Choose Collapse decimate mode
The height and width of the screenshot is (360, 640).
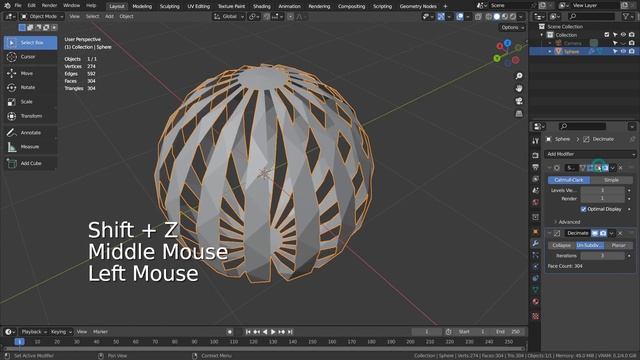pos(562,245)
